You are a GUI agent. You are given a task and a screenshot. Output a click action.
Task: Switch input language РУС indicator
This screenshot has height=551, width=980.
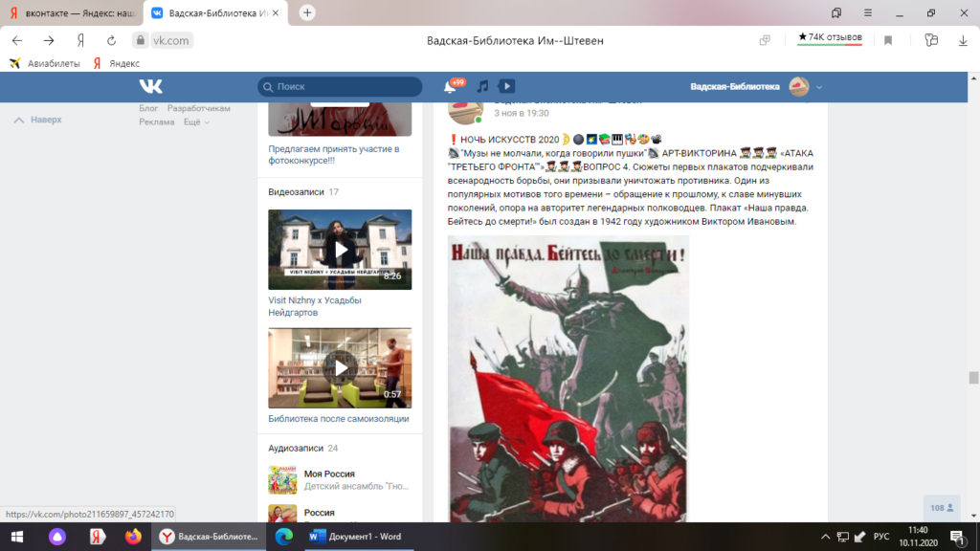click(x=881, y=537)
